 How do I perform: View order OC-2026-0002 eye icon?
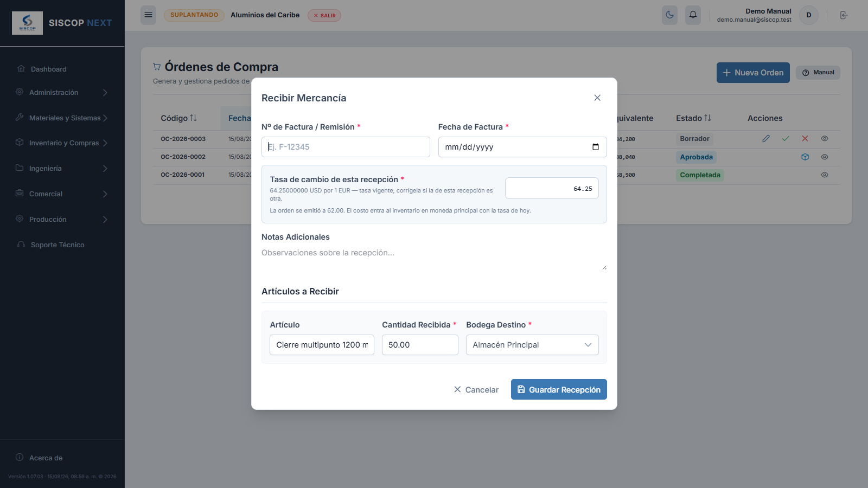click(x=825, y=157)
